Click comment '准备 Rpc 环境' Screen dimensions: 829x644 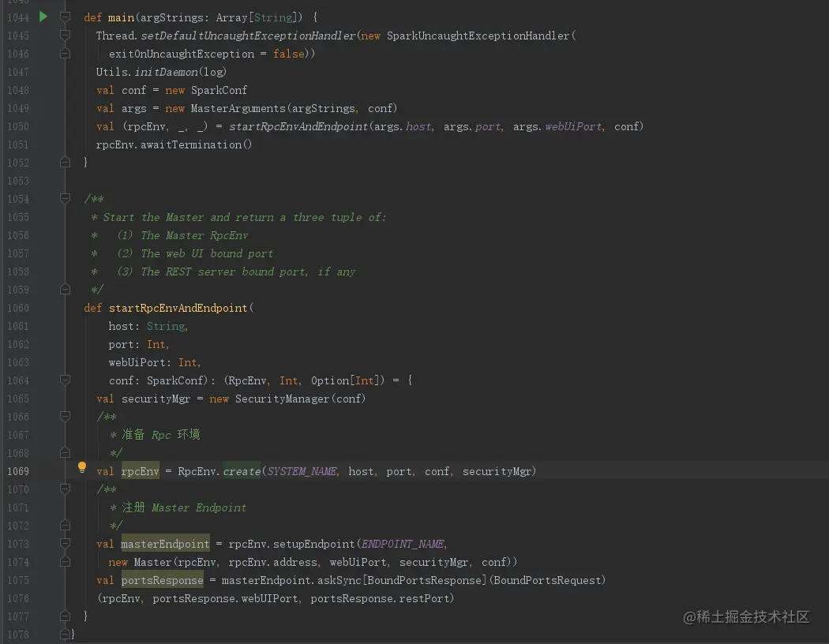[x=161, y=434]
